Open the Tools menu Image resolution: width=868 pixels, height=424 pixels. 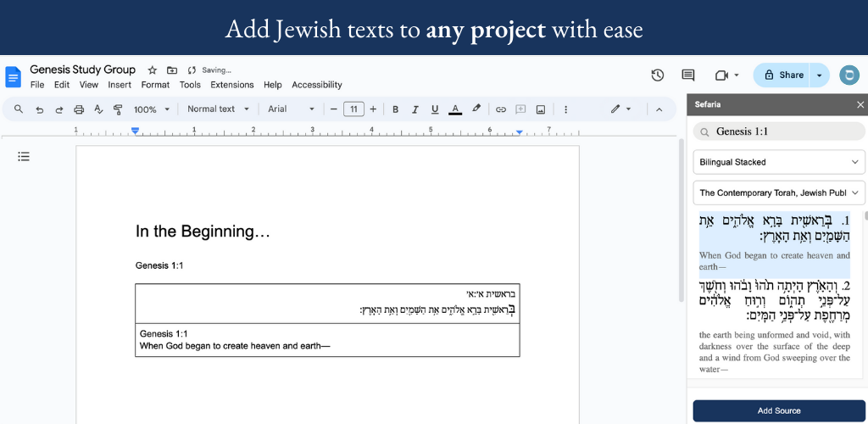[190, 85]
